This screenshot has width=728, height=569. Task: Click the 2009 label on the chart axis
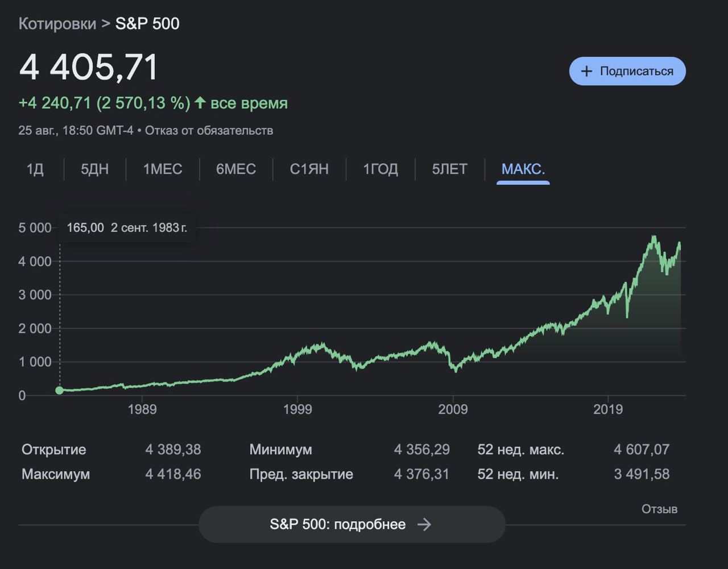[x=453, y=409]
